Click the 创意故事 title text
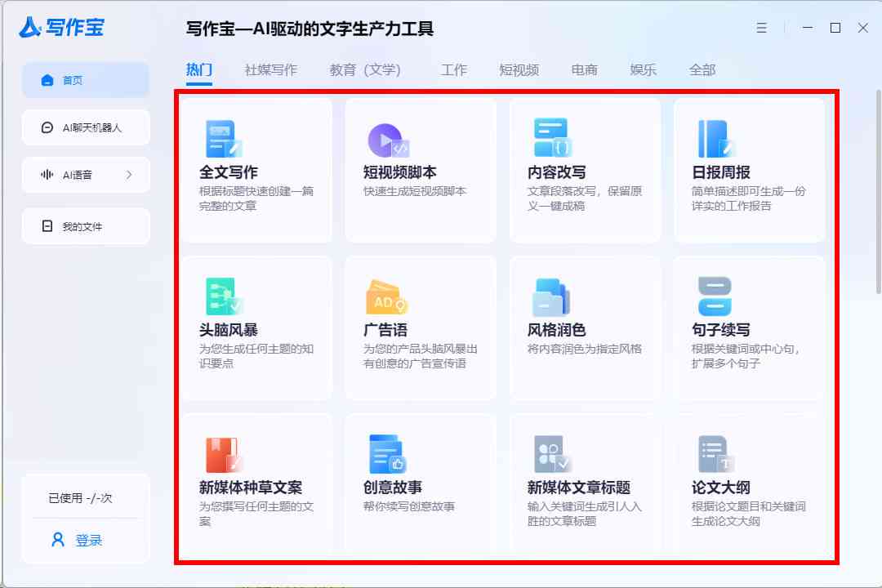882x588 pixels. coord(393,488)
